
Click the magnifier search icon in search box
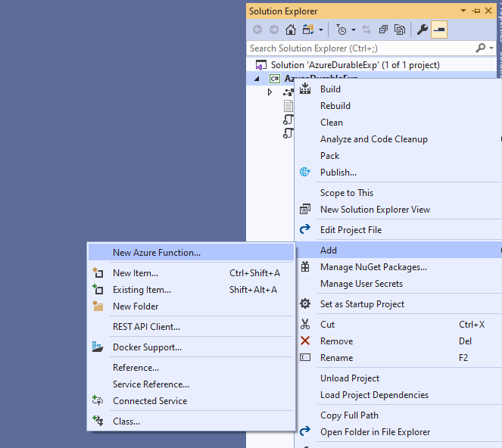pyautogui.click(x=480, y=48)
